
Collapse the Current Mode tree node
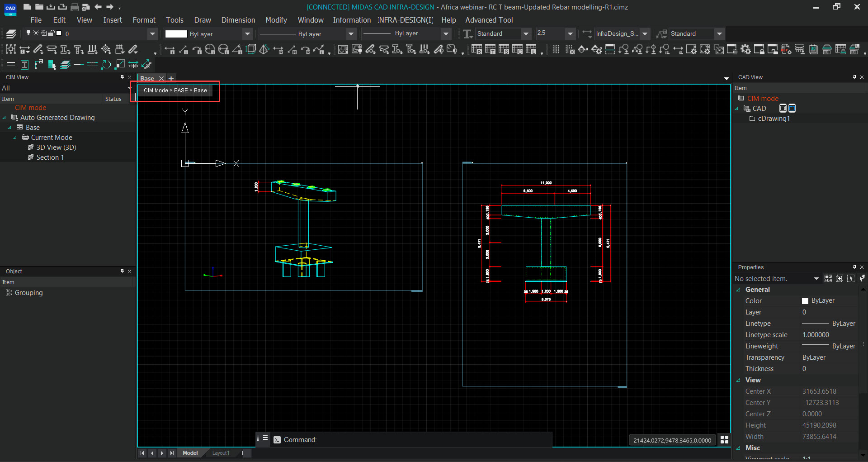(15, 138)
